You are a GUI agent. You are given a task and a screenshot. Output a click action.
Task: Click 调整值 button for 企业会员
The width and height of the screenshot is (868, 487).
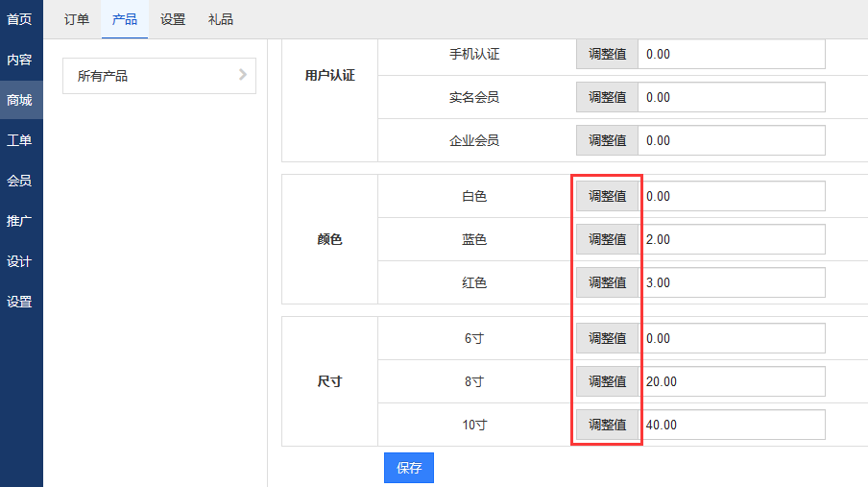coord(607,141)
